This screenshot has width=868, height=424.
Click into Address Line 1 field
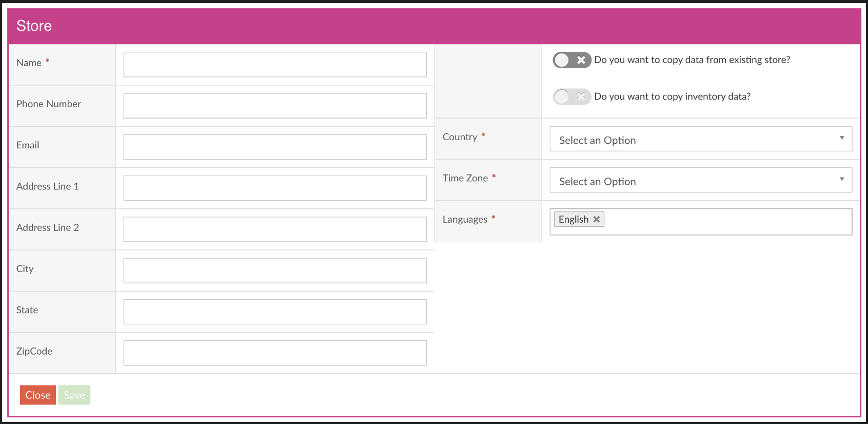pos(275,188)
